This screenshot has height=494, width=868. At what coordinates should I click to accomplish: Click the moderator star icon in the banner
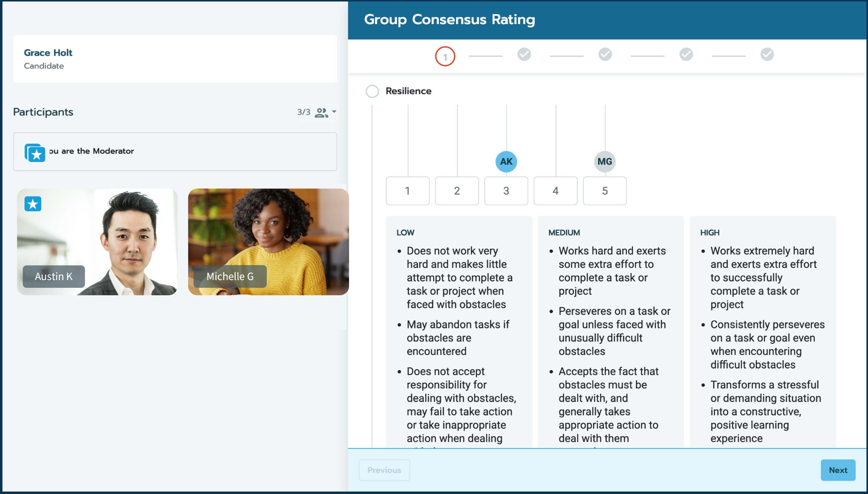pos(35,153)
